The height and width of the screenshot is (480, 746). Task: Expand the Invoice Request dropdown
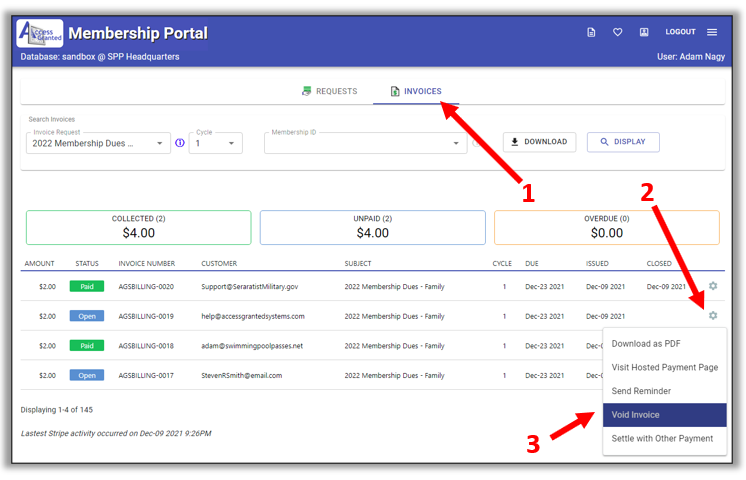tap(160, 144)
